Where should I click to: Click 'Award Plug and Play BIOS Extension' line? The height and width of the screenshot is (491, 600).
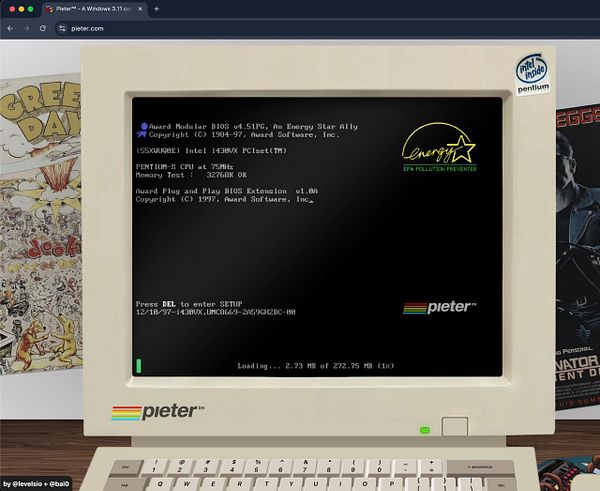[227, 191]
